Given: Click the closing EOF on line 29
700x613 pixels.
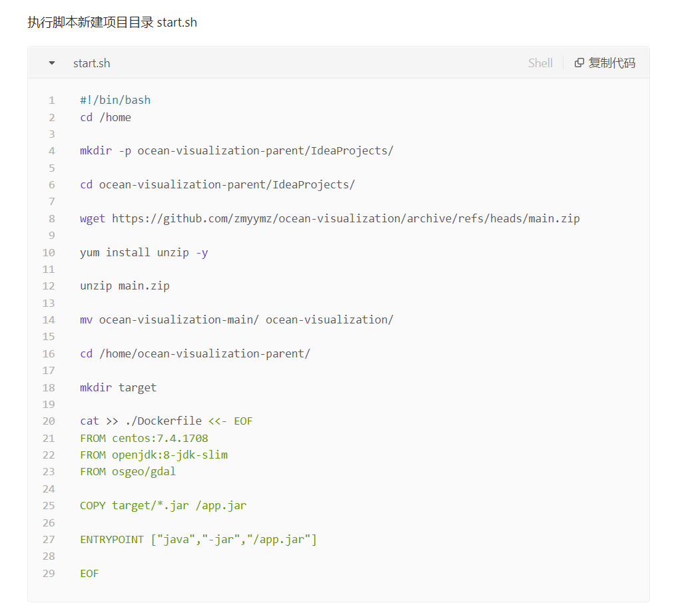Looking at the screenshot, I should (89, 573).
